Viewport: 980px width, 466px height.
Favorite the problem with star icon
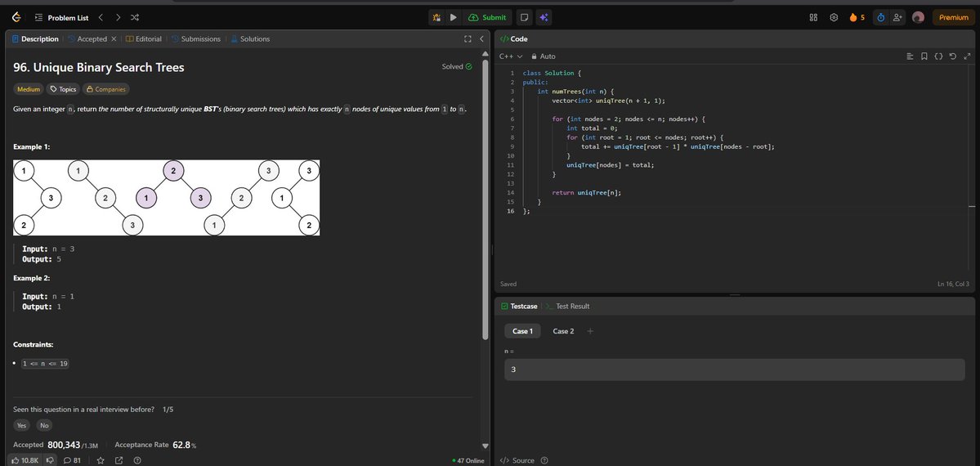click(101, 460)
